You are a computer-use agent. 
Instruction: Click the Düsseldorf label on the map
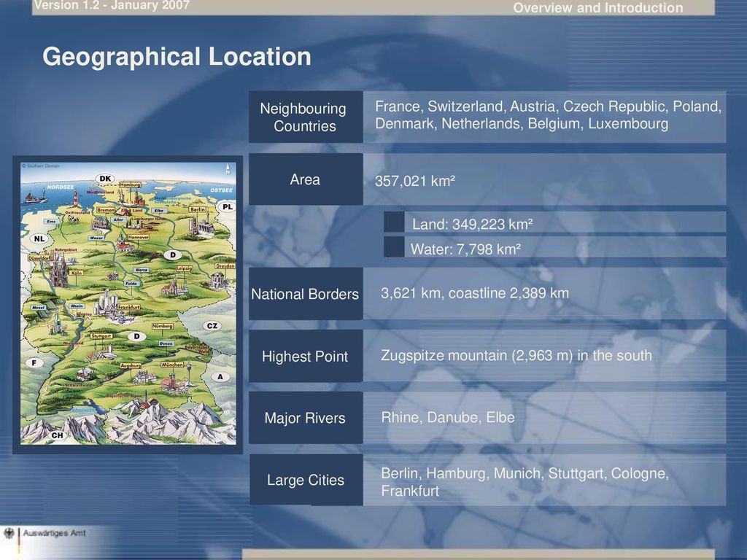click(39, 257)
